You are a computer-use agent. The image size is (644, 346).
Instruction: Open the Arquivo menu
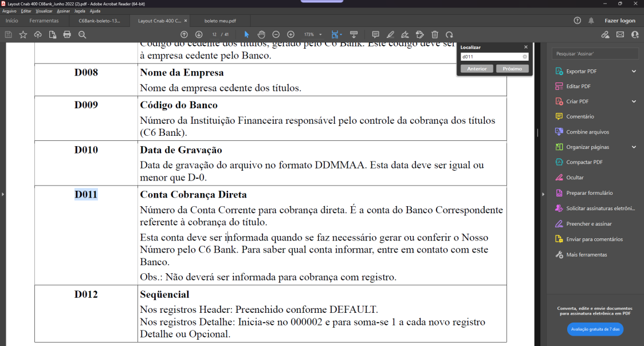point(9,11)
